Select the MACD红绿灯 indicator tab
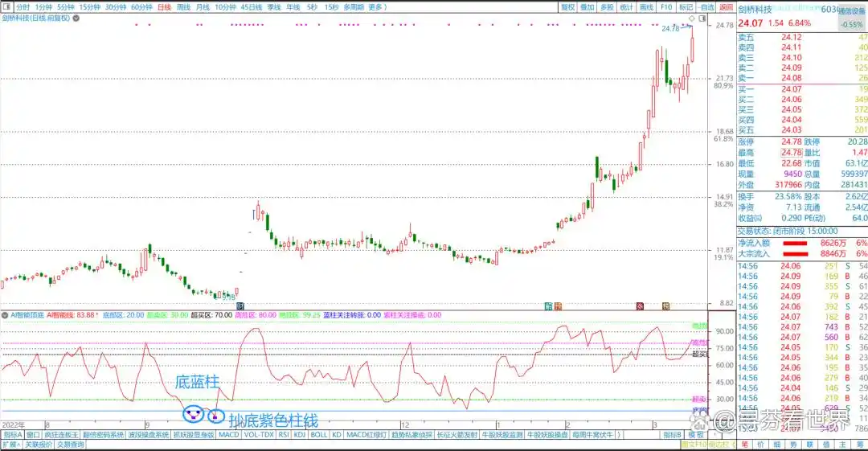The image size is (868, 451). point(366,435)
